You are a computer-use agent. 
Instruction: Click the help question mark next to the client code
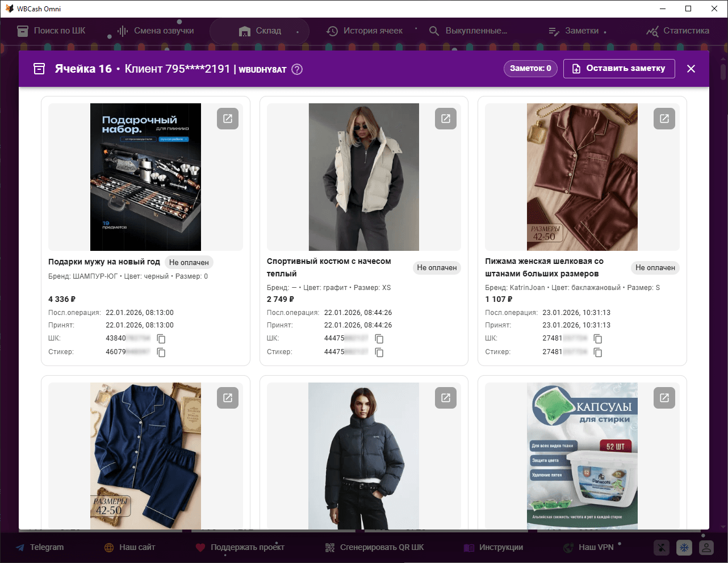click(x=297, y=69)
